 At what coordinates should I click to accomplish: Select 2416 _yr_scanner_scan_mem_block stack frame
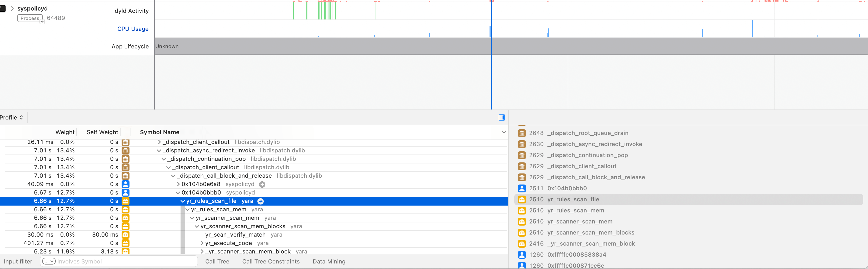click(x=689, y=243)
